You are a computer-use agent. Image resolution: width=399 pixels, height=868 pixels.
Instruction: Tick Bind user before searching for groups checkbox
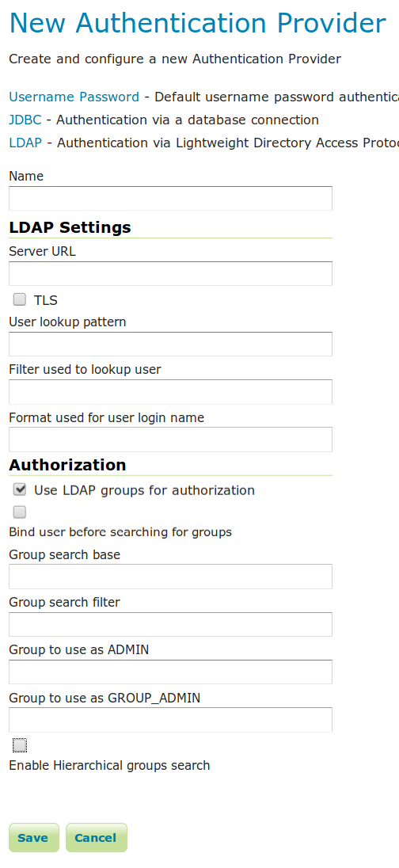coord(20,512)
